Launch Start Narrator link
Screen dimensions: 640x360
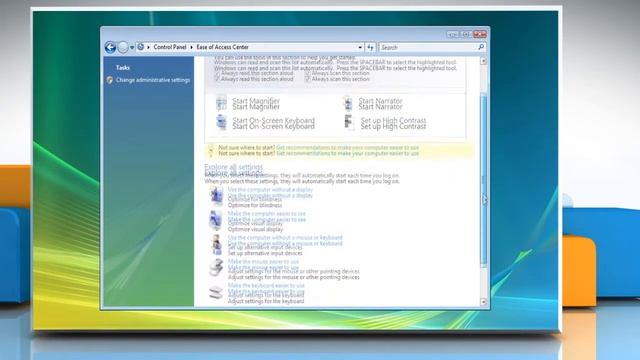[380, 104]
